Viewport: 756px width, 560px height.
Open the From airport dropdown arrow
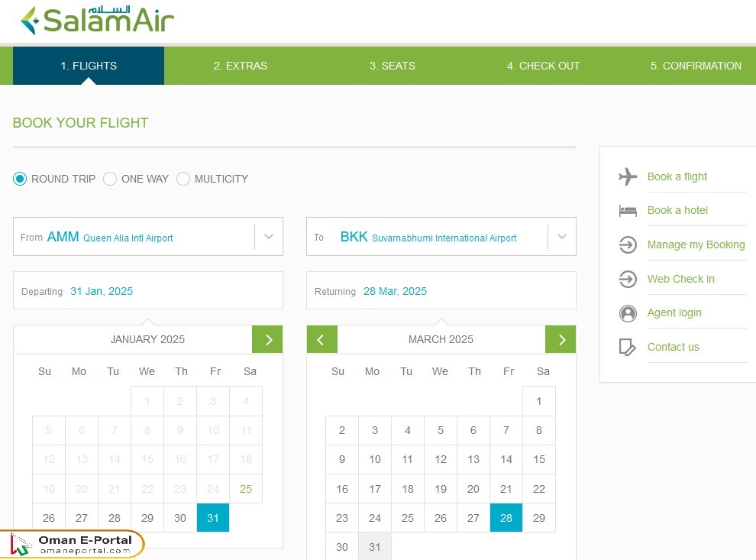click(268, 237)
